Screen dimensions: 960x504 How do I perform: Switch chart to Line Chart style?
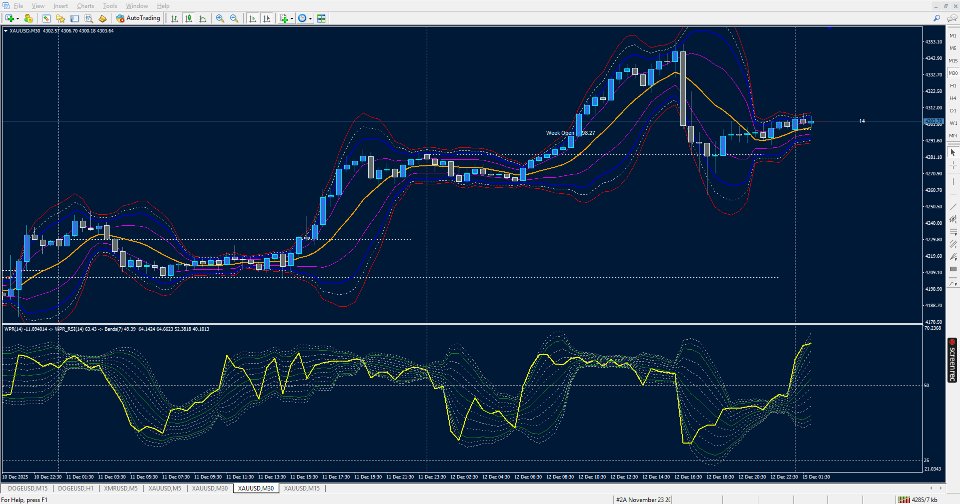[203, 18]
